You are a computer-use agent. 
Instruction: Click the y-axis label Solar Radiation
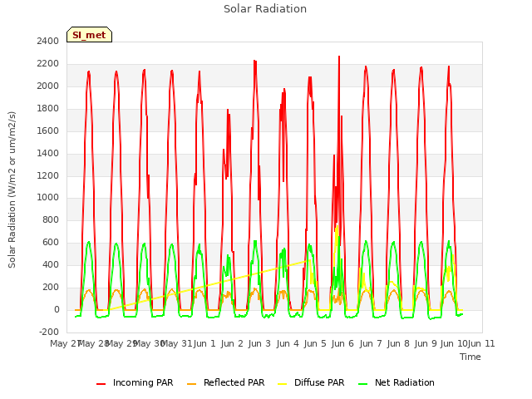(12, 190)
